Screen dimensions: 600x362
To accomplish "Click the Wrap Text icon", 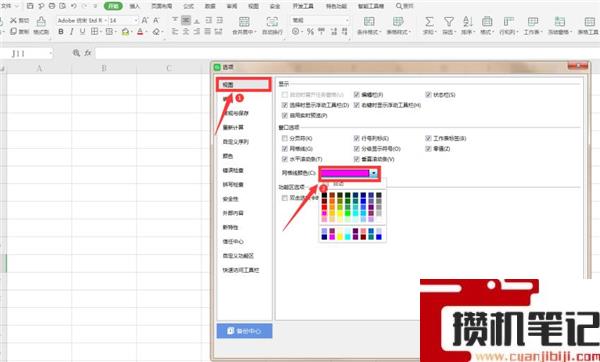I will (x=272, y=21).
